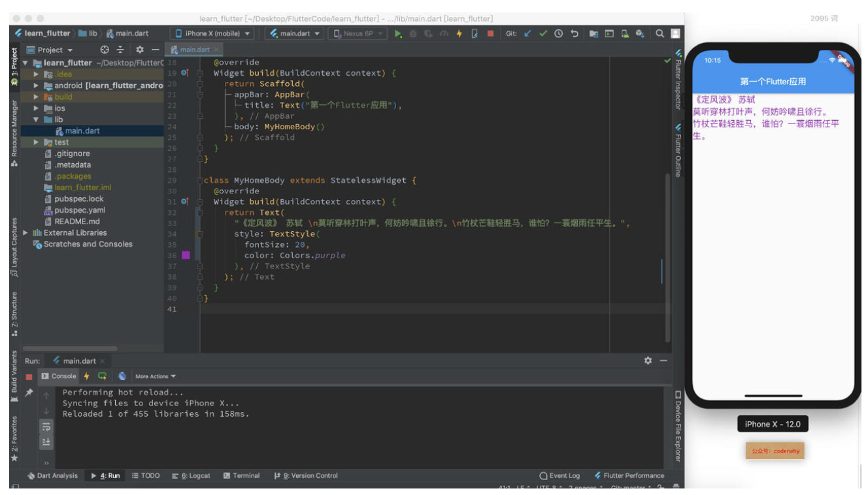This screenshot has width=868, height=495.
Task: Collapse all in Project panel header
Action: point(120,50)
